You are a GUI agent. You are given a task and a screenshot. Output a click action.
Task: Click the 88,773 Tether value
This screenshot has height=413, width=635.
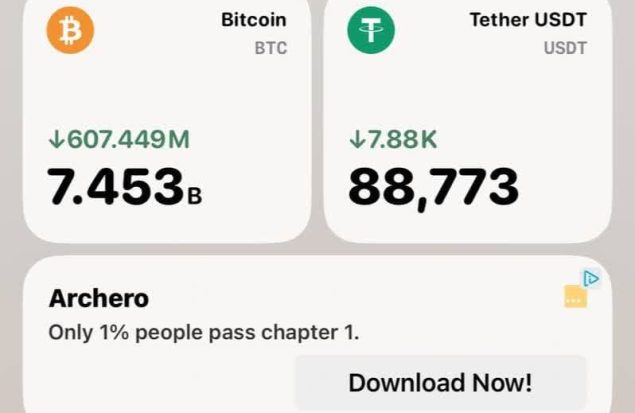[433, 188]
